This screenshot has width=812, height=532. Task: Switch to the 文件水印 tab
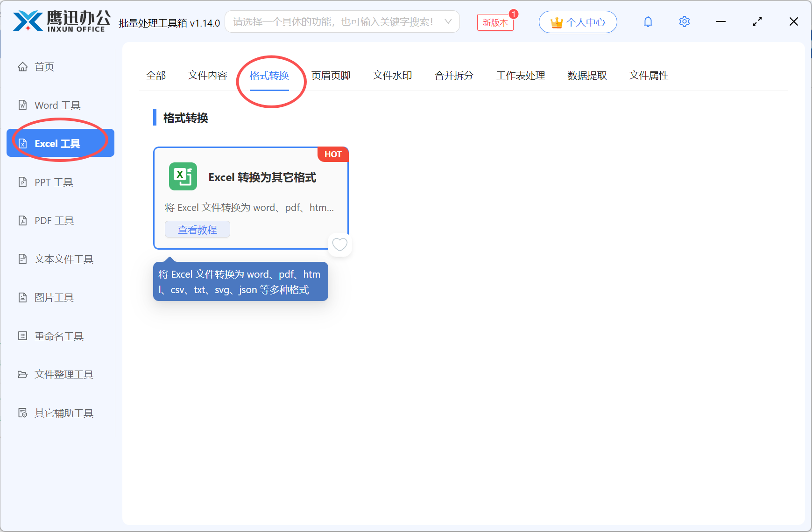tap(392, 75)
